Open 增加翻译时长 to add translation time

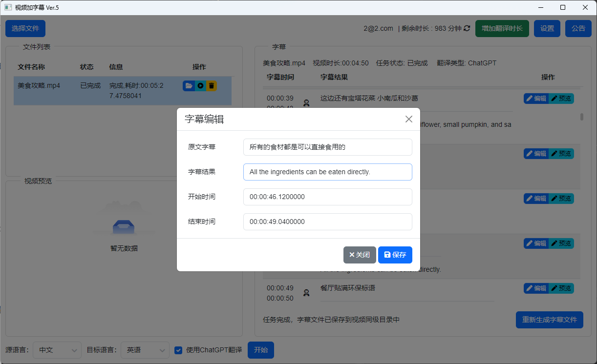pyautogui.click(x=502, y=28)
